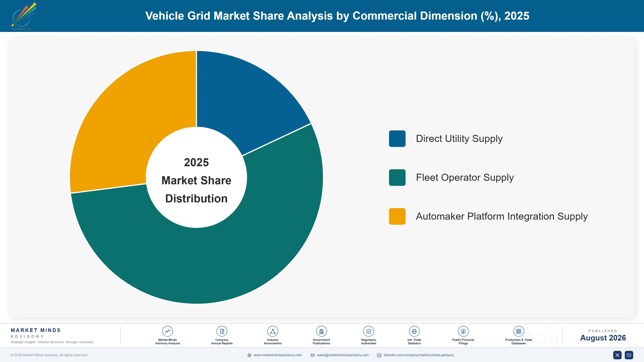This screenshot has width=644, height=362.
Task: Click the 'Public Financial Filings' label
Action: point(463,342)
